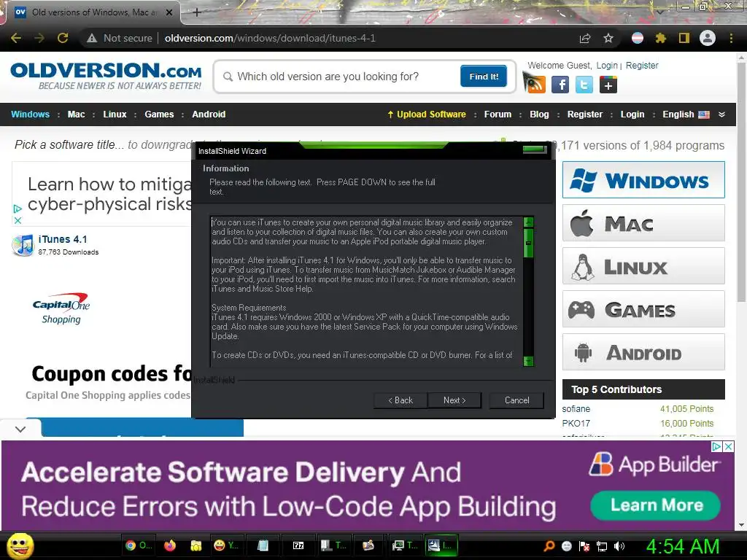Click the search magnifier in search box
Screen dimensions: 747x560
(x=228, y=77)
